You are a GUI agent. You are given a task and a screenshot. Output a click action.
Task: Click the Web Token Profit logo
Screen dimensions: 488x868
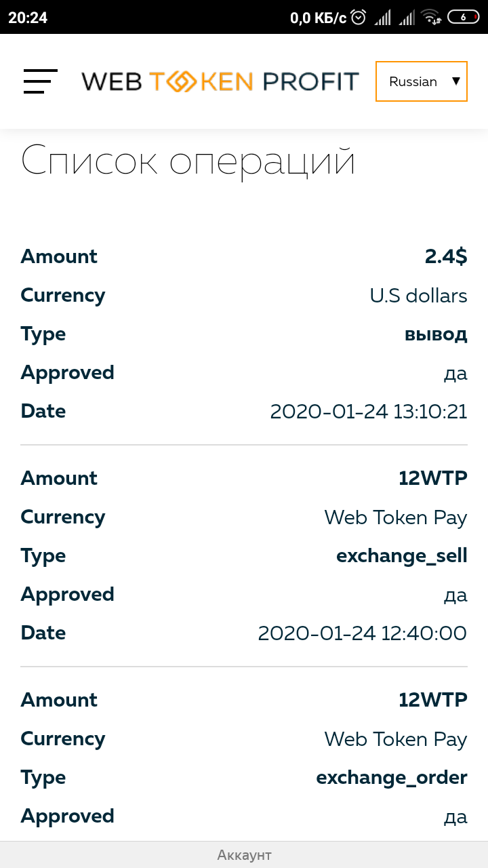[220, 81]
